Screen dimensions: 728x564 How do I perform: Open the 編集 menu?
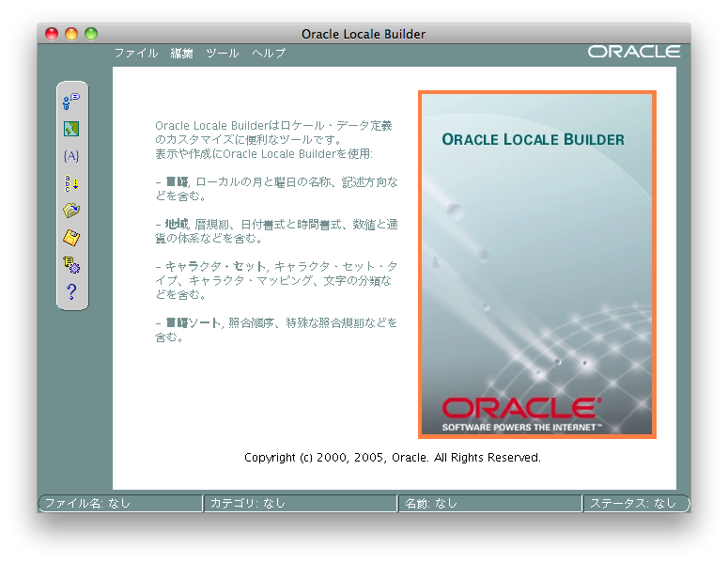181,53
